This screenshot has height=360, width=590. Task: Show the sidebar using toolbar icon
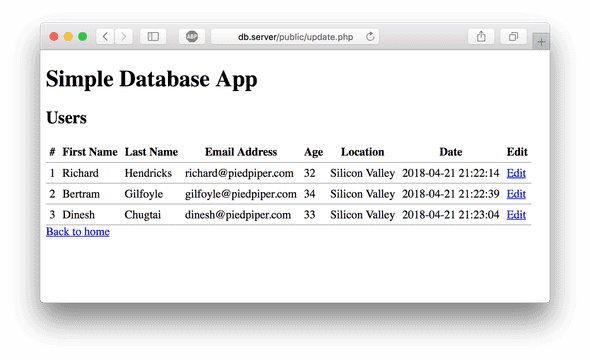pos(153,36)
